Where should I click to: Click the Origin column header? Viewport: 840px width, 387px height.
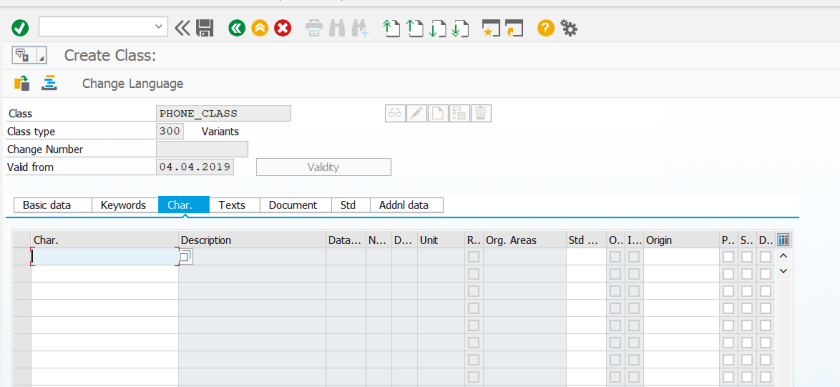[x=681, y=240]
